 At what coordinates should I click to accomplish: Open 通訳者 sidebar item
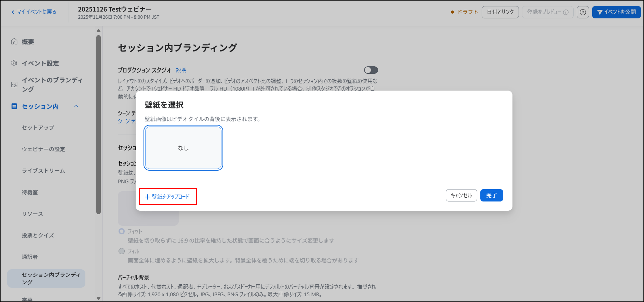30,257
